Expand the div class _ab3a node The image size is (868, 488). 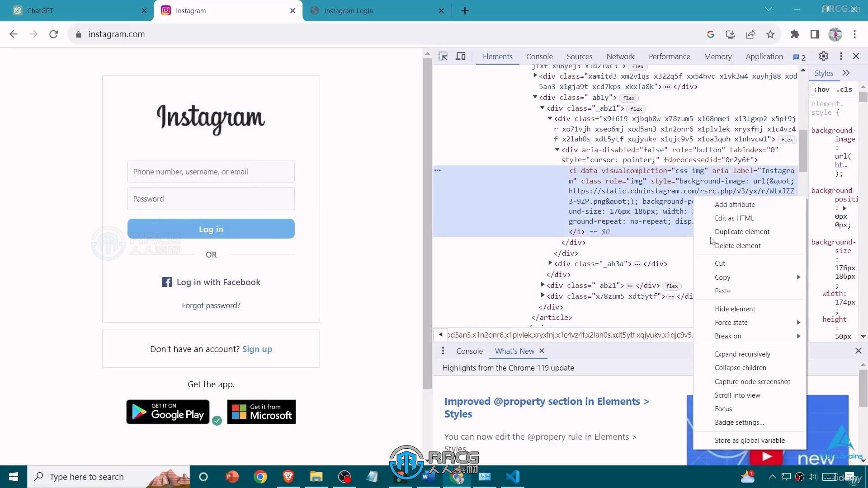click(550, 263)
